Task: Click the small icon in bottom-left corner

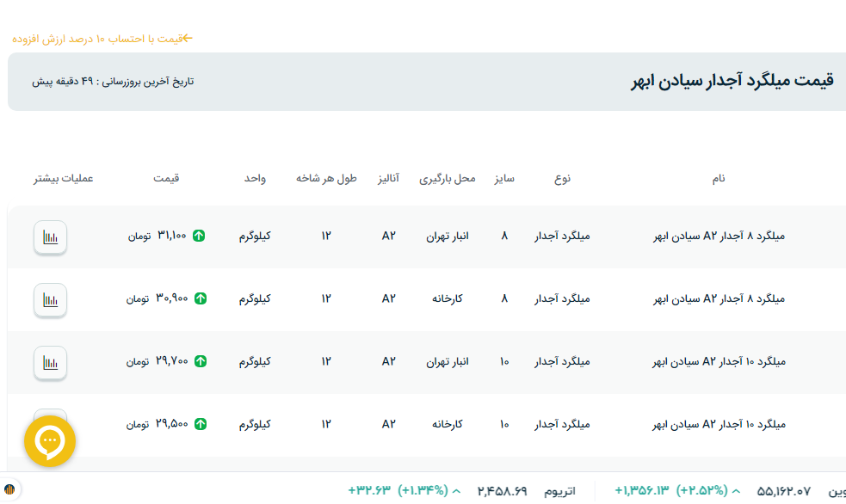Action: coord(9,490)
